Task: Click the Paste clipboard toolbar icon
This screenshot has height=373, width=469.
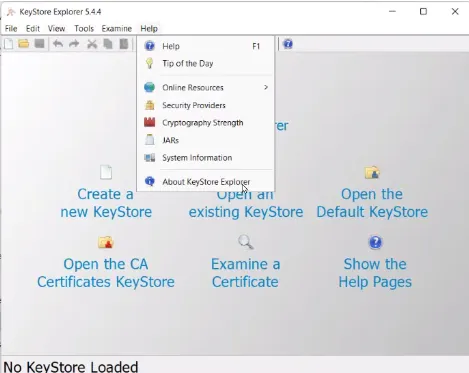Action: (124, 44)
